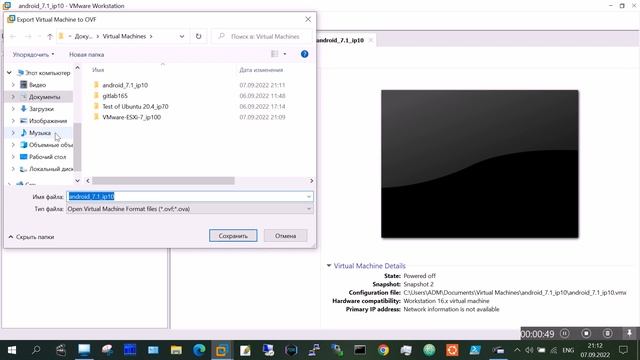The height and width of the screenshot is (360, 640).
Task: Select the Test of Ubuntu 20.4_ip70 folder
Action: [135, 106]
